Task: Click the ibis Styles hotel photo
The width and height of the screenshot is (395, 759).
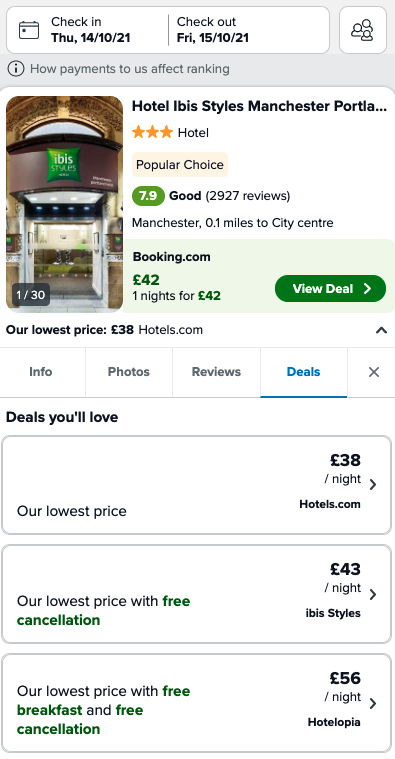Action: click(x=64, y=203)
